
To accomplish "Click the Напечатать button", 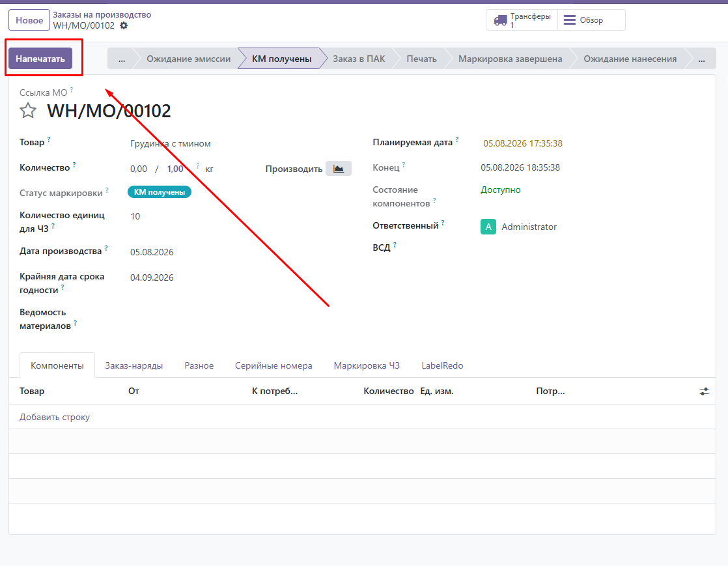I will pos(40,59).
